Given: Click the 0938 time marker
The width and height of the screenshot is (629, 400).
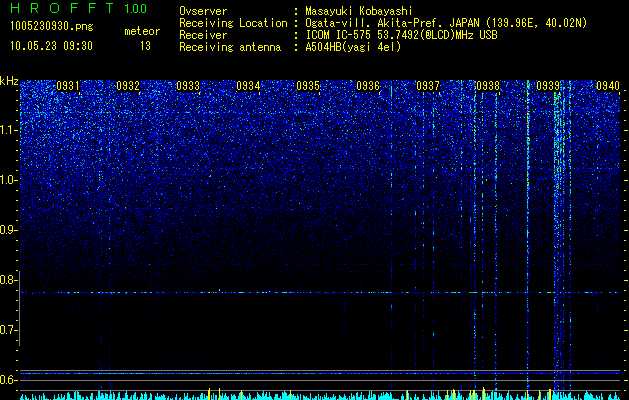Looking at the screenshot, I should point(488,86).
